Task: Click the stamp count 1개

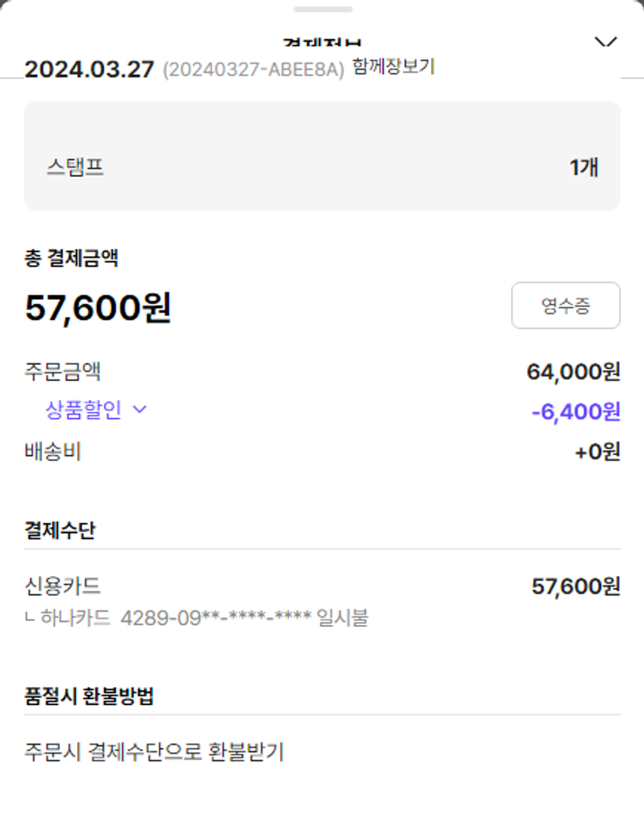Action: tap(584, 167)
